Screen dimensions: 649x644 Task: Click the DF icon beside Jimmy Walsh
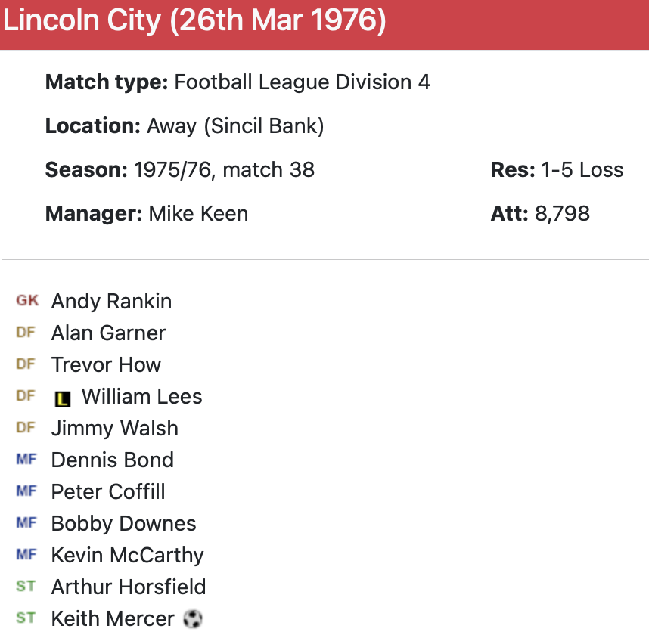click(26, 428)
